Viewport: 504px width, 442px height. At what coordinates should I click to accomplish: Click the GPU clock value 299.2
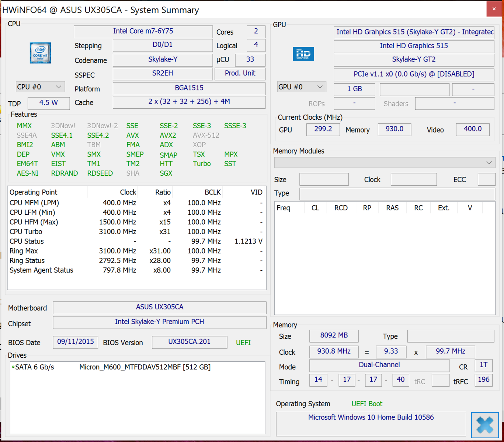(x=323, y=129)
